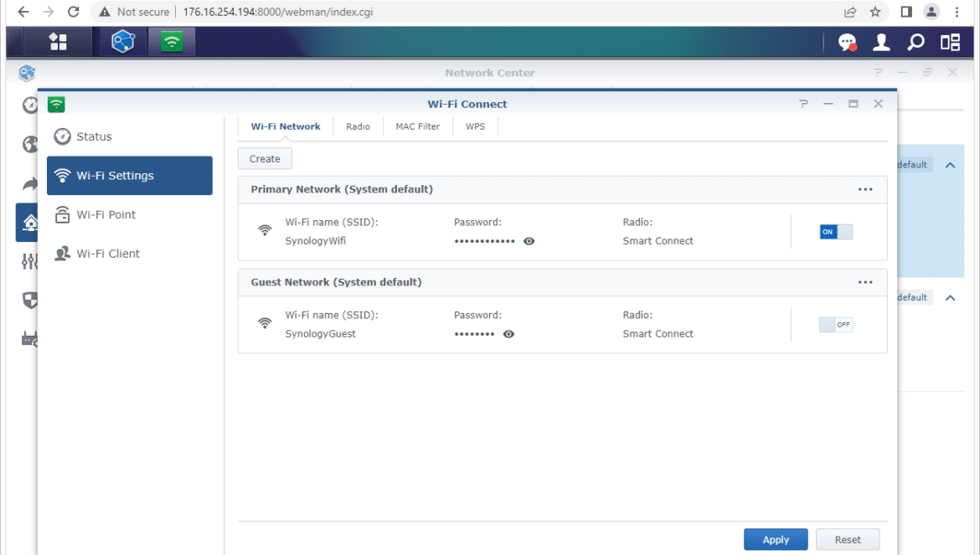Click the Primary Network Wi-Fi signal icon
The height and width of the screenshot is (555, 980).
coord(265,230)
